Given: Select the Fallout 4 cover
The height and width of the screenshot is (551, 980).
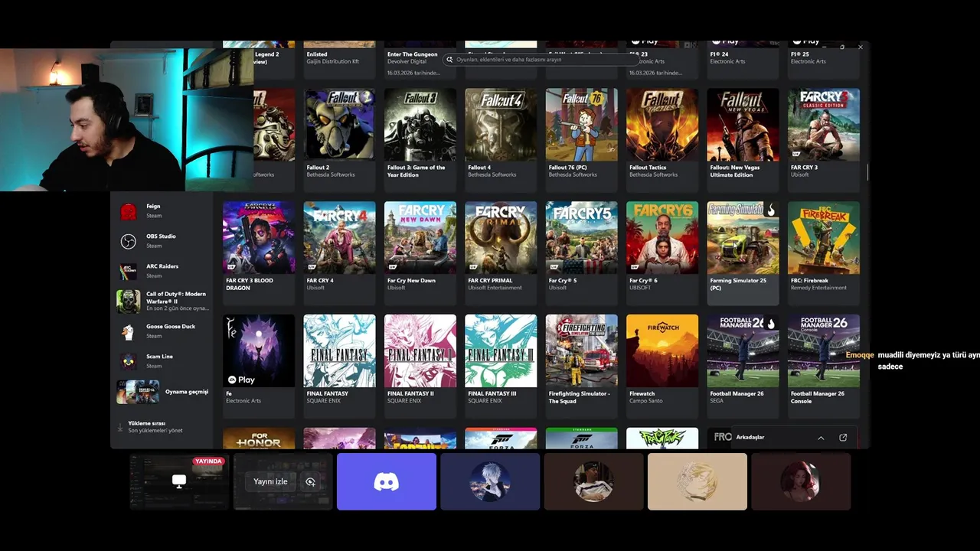Looking at the screenshot, I should coord(501,124).
